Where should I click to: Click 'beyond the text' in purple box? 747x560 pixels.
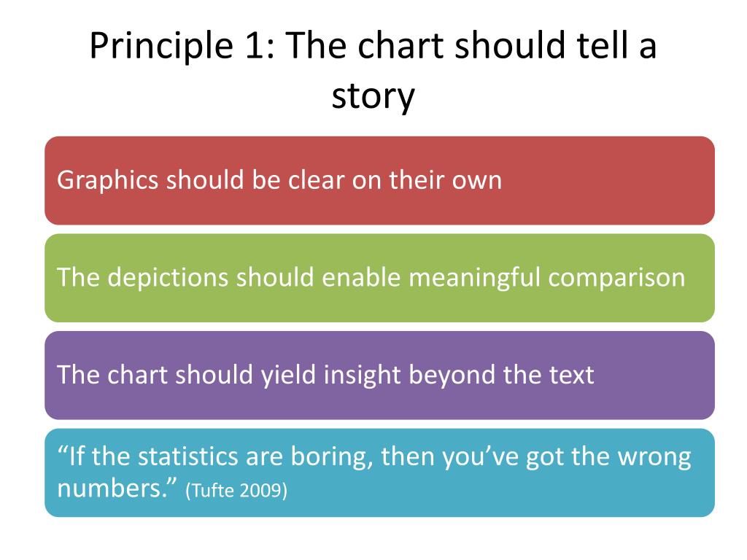(501, 375)
